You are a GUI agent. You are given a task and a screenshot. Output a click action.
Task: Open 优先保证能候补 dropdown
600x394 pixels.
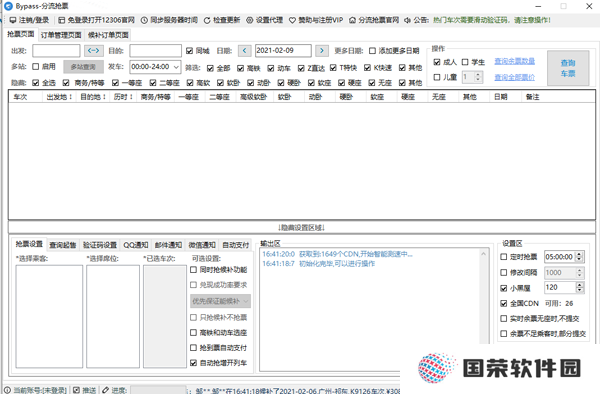coord(220,301)
